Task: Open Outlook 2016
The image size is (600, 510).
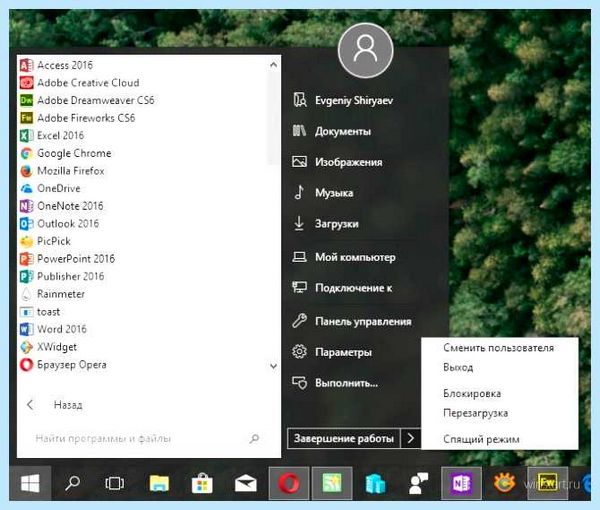Action: tap(60, 223)
